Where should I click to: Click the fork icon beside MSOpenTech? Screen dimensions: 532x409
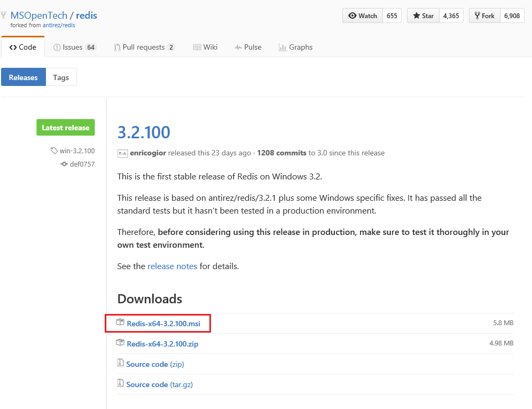click(4, 15)
